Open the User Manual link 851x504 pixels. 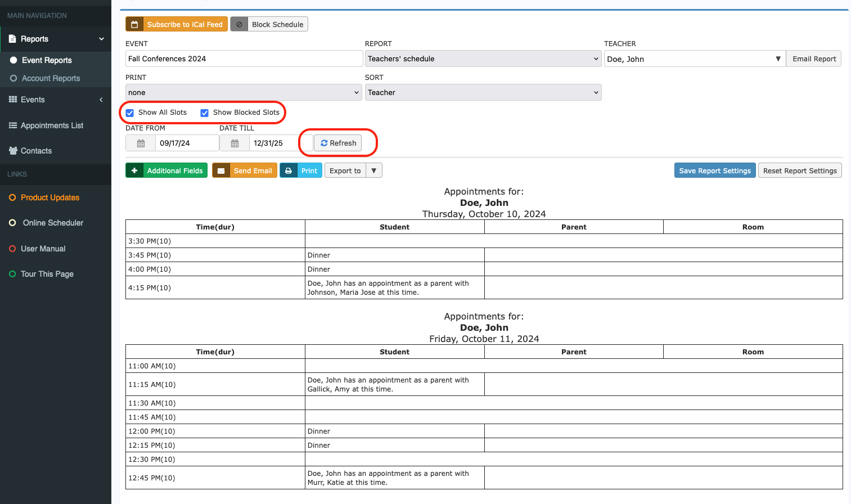point(43,249)
